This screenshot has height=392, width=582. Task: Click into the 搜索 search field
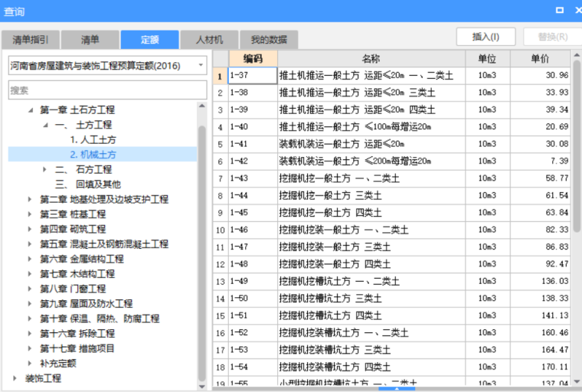click(107, 90)
